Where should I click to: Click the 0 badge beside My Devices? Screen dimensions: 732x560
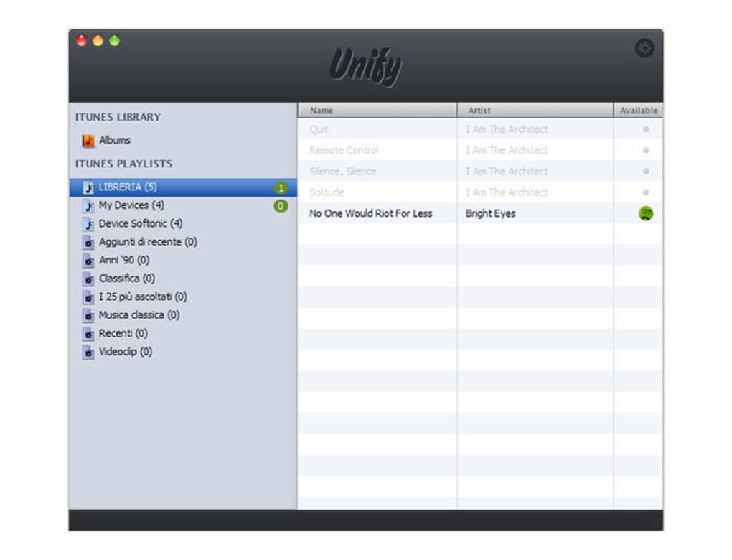[281, 205]
